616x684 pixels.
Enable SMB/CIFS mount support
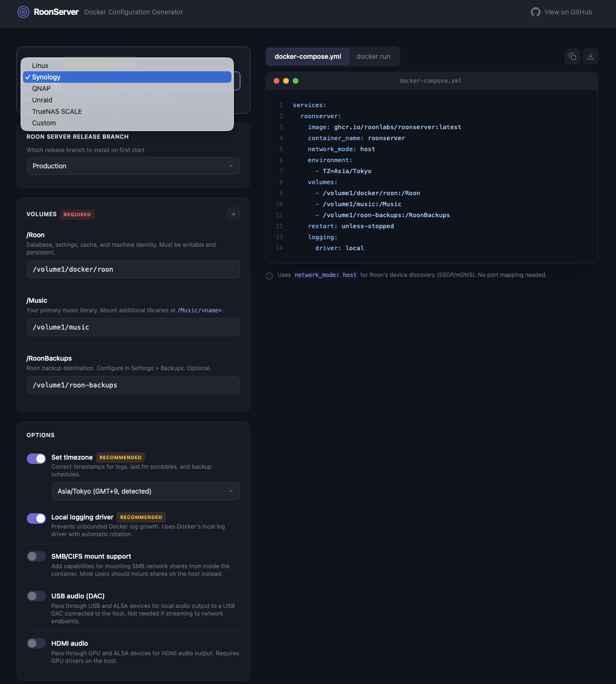click(36, 556)
